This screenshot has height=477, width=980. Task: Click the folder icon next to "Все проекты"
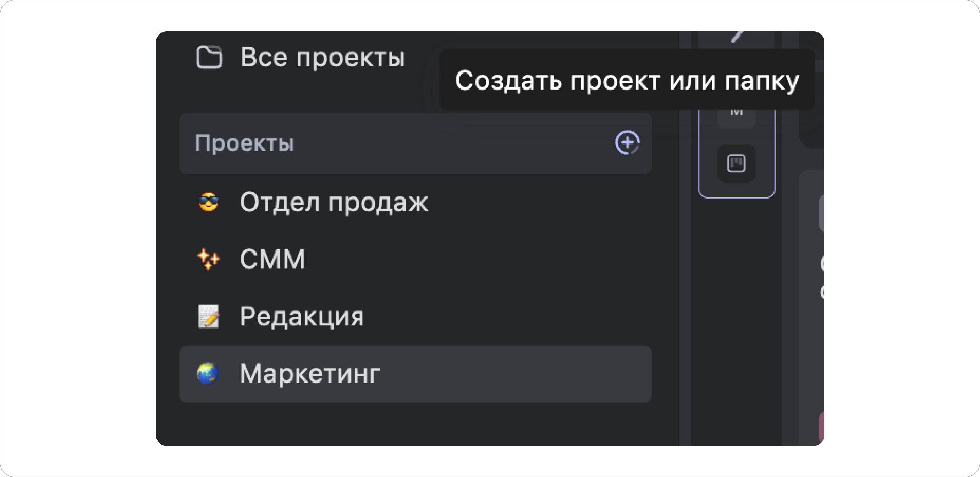(210, 57)
